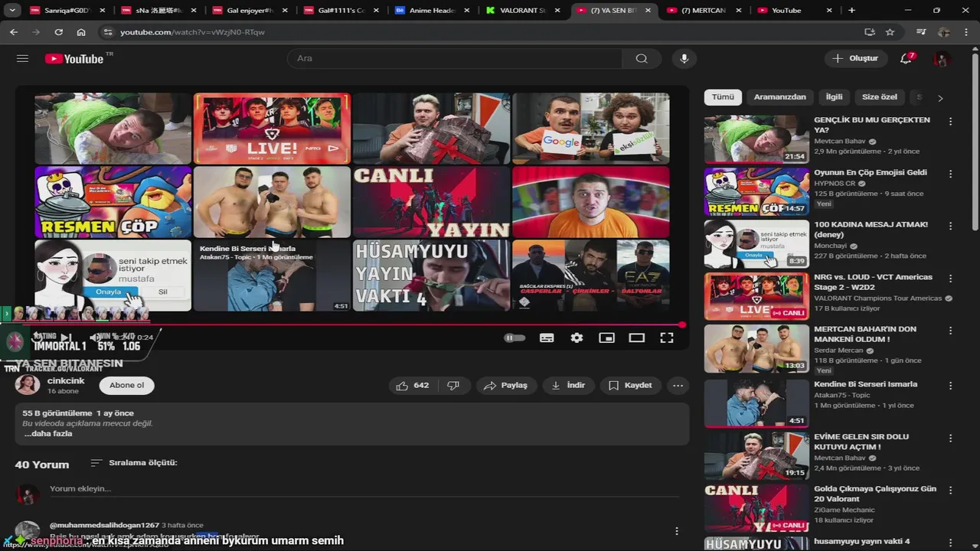Screen dimensions: 980x551
Task: Click the Ara search input field
Action: point(455,59)
